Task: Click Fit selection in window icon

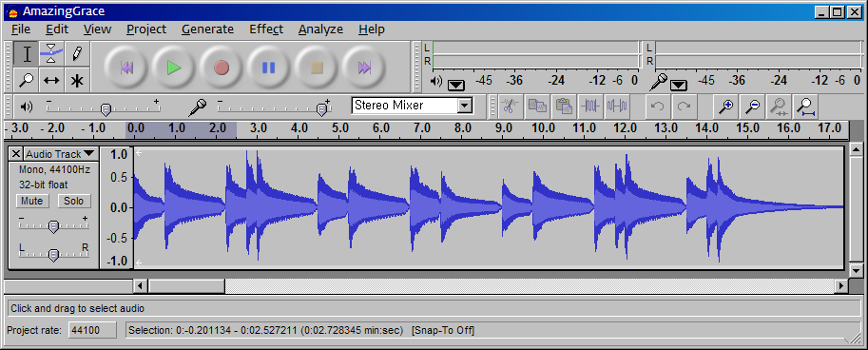Action: [779, 107]
